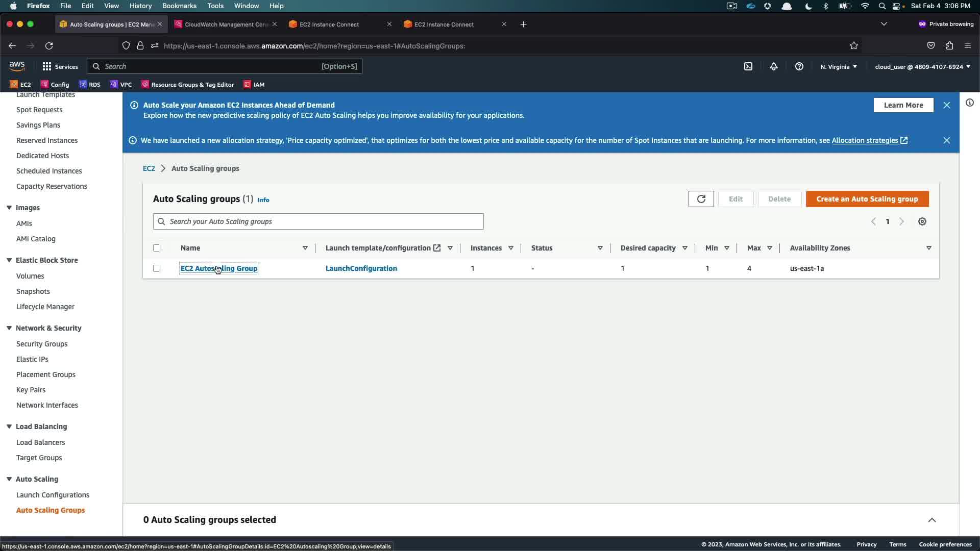Image resolution: width=980 pixels, height=551 pixels.
Task: Bookmark this page with star icon
Action: coord(854,46)
